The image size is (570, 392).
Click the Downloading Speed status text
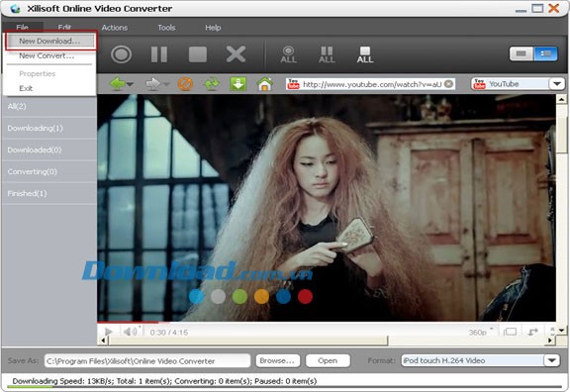pyautogui.click(x=164, y=381)
